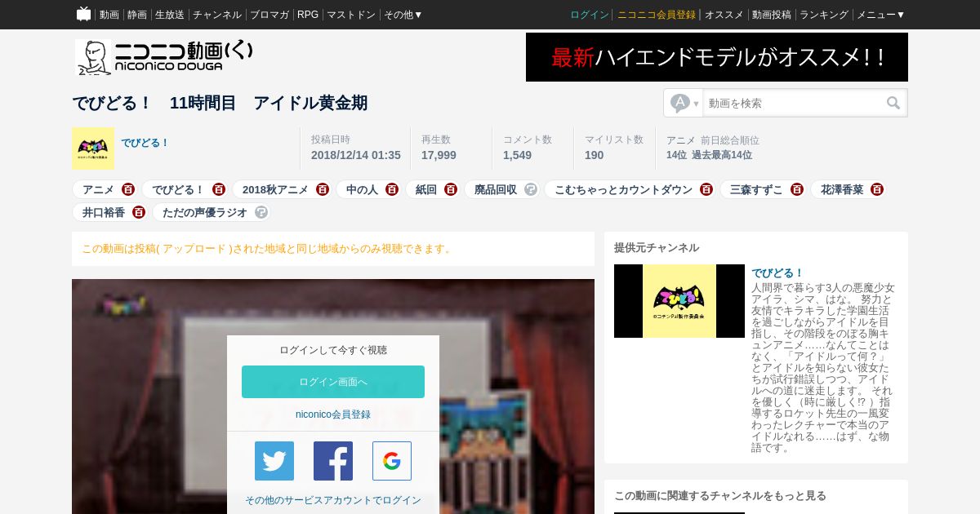Log in with the Twitter icon
The height and width of the screenshot is (514, 980).
(x=274, y=461)
